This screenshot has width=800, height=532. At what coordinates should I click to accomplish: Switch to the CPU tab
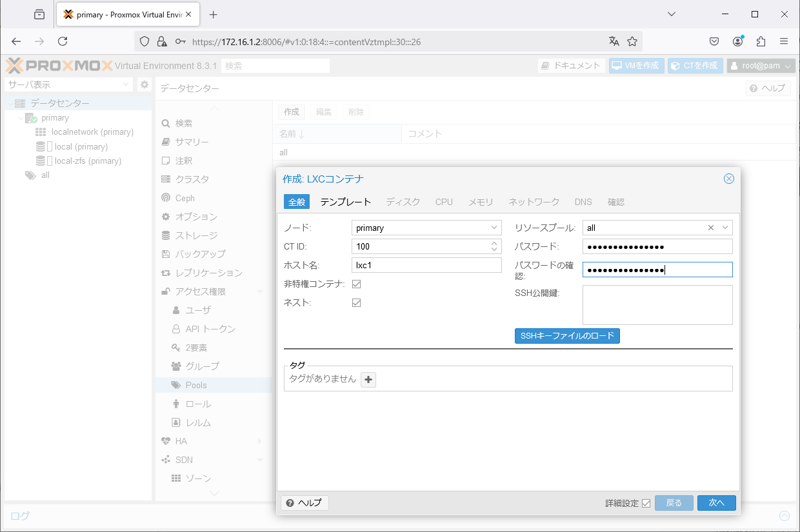[444, 202]
